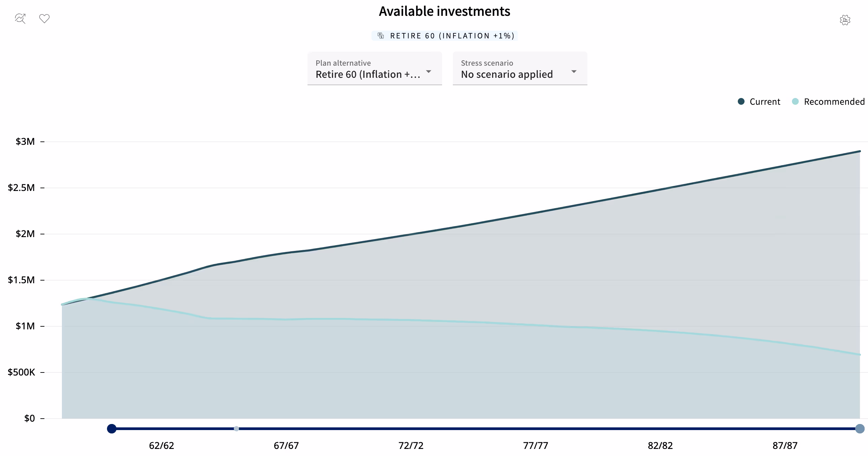The image size is (868, 456).
Task: Click the dark Current legend color dot
Action: pos(741,101)
